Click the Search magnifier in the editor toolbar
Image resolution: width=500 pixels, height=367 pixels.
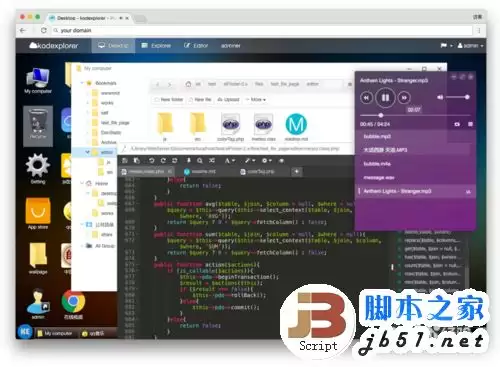tap(200, 161)
